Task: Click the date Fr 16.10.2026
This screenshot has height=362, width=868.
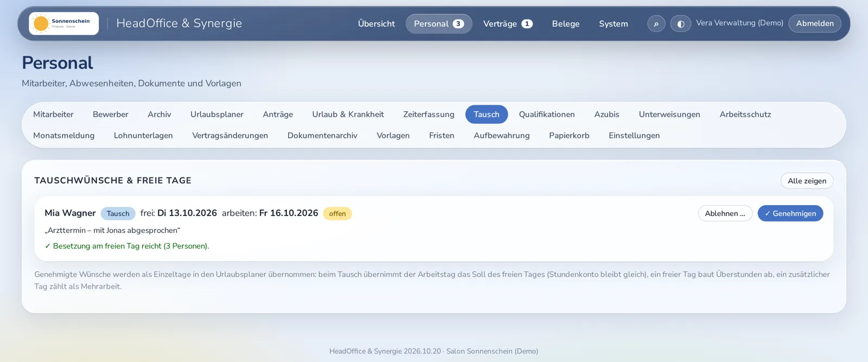Action: (x=289, y=213)
